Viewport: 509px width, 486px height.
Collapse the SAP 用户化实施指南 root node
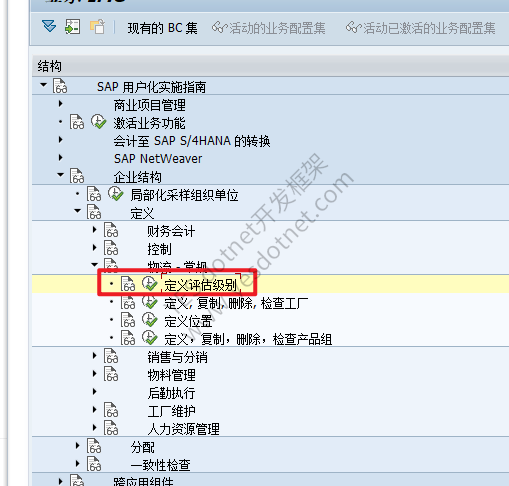[43, 85]
